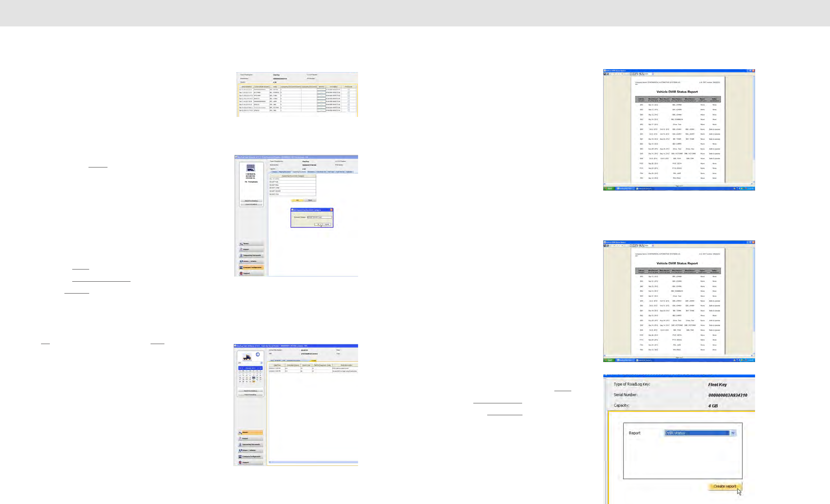Go to previous month in the calendar
830x504 pixels.
(242, 368)
